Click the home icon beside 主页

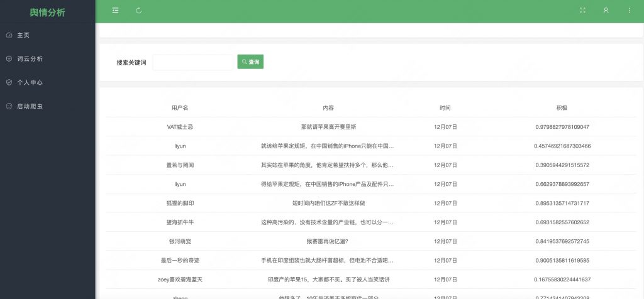[9, 35]
